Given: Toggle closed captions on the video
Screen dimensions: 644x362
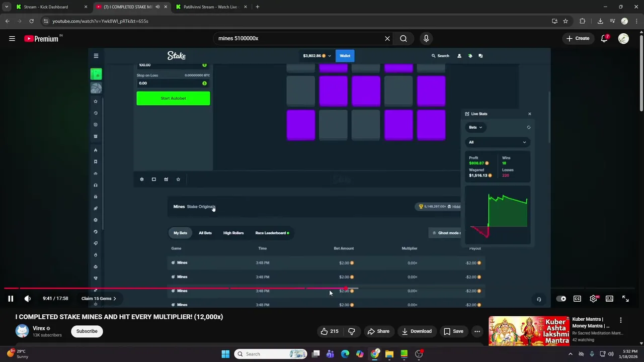Looking at the screenshot, I should click(x=578, y=299).
